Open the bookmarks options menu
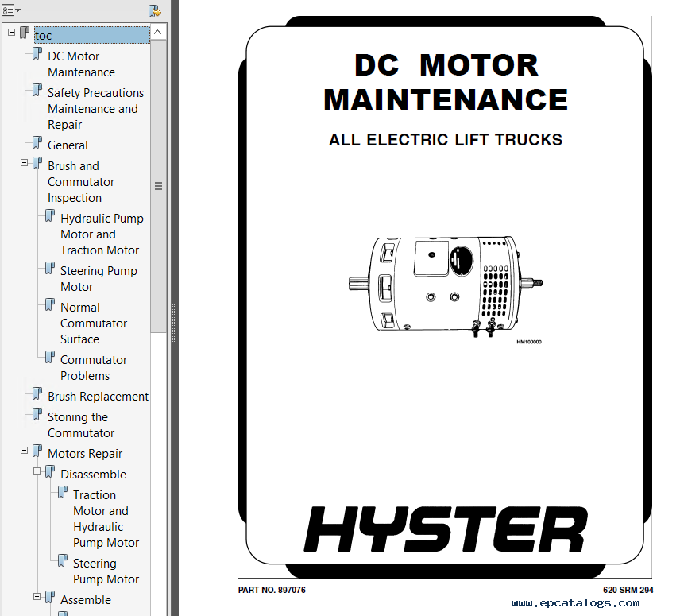Viewport: 680px width, 616px height. click(x=11, y=10)
